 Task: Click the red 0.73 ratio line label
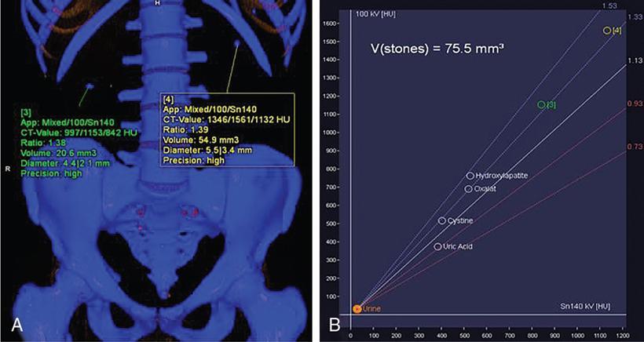(634, 147)
